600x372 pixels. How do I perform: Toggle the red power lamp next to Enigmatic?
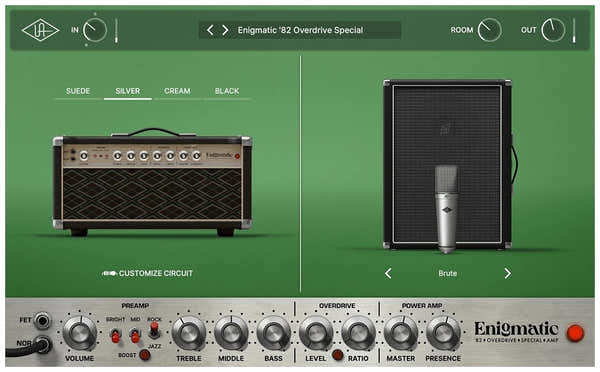[x=575, y=333]
